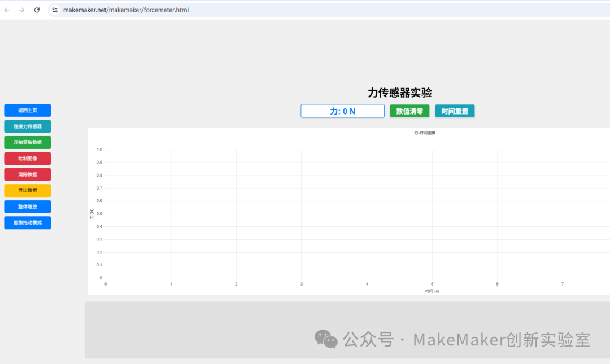Export data using the yellow 导出数据 button
610x364 pixels.
point(28,191)
